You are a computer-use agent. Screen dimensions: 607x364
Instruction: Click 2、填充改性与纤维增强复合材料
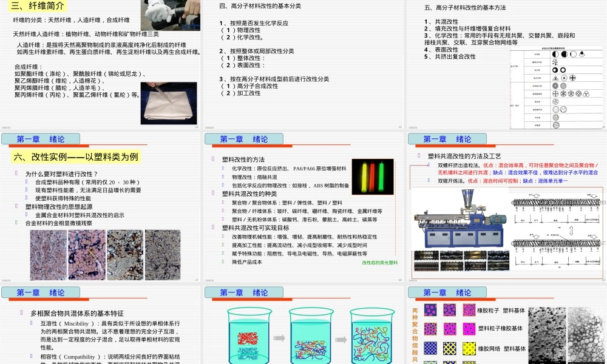tap(467, 29)
